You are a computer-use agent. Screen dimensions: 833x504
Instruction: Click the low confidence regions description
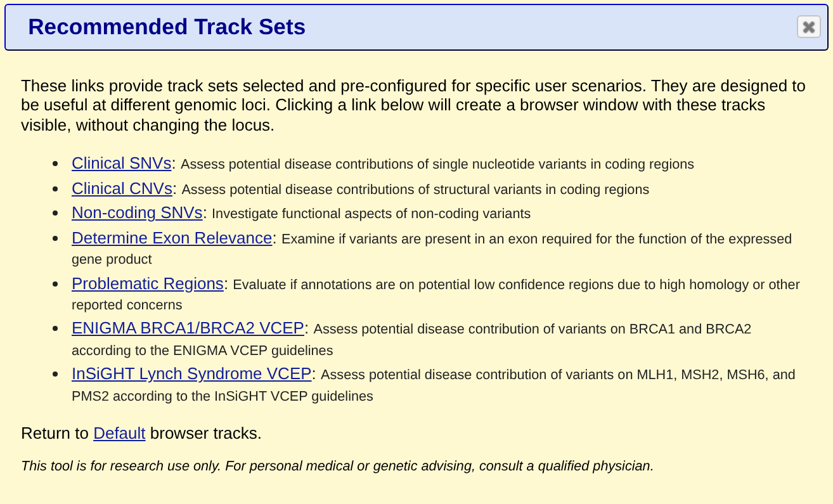pos(436,295)
